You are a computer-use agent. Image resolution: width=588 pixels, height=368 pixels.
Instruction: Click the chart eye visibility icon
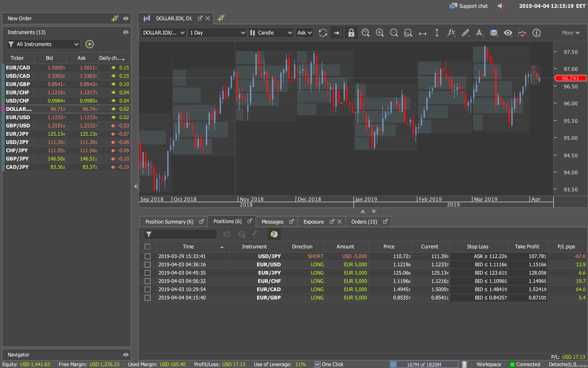508,33
